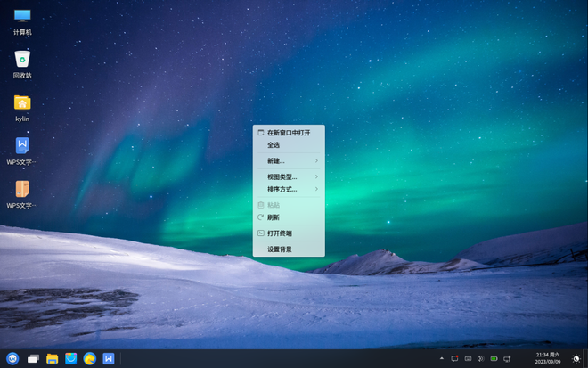
Task: Expand the 新建... submenu
Action: [x=288, y=160]
